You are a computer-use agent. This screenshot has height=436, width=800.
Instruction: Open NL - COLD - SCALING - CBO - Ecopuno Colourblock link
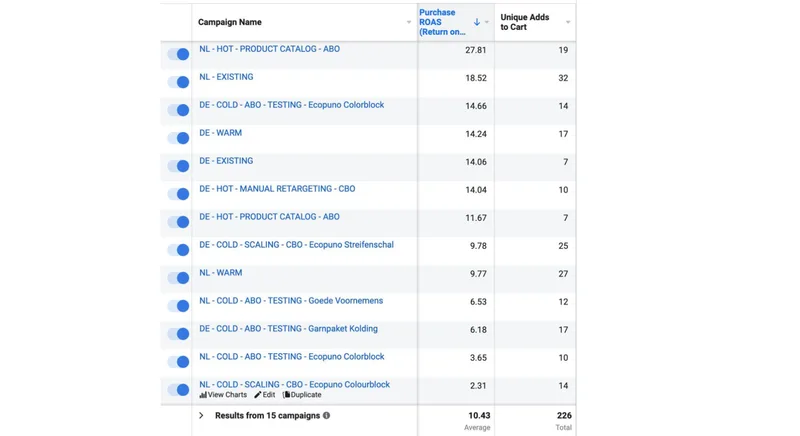coord(294,385)
